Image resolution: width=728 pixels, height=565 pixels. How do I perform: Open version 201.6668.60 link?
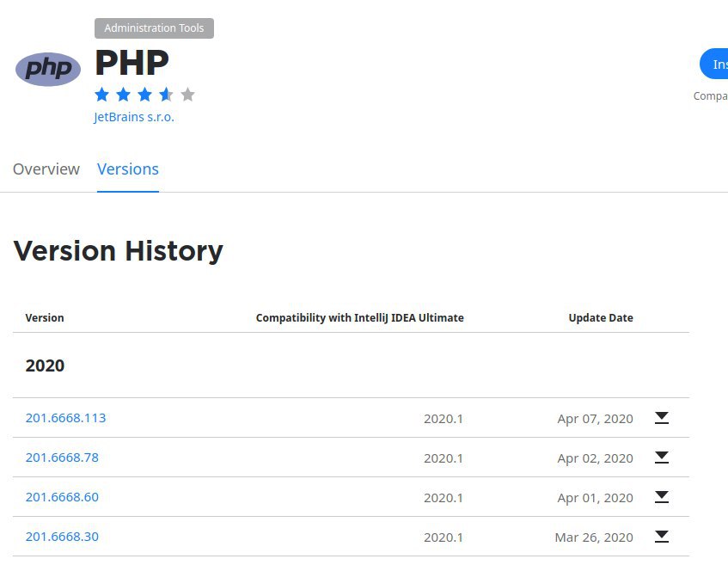[x=62, y=497]
